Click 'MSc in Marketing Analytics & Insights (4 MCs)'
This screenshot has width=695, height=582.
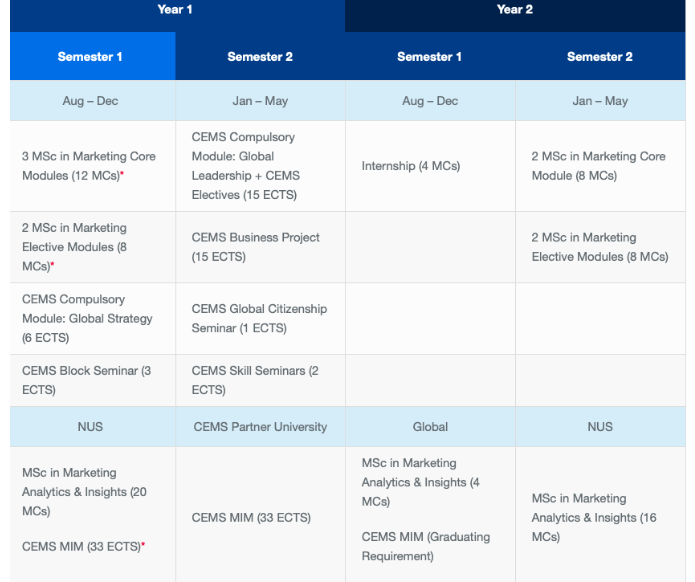(x=421, y=482)
